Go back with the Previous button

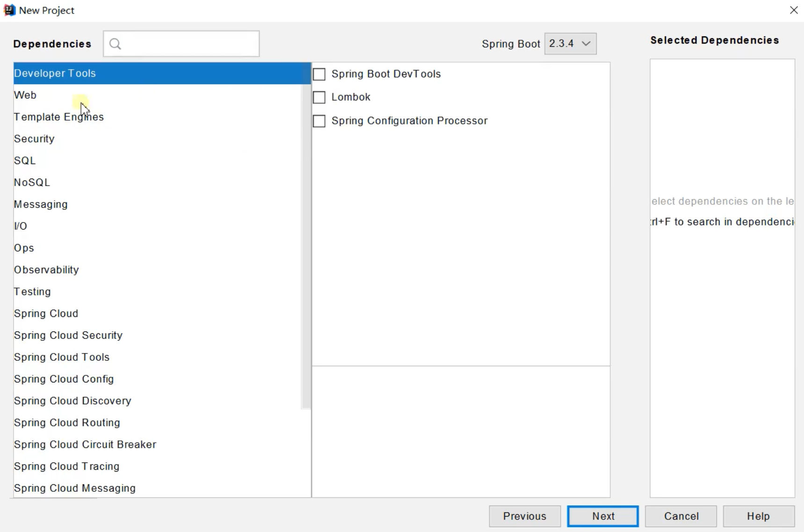(524, 516)
